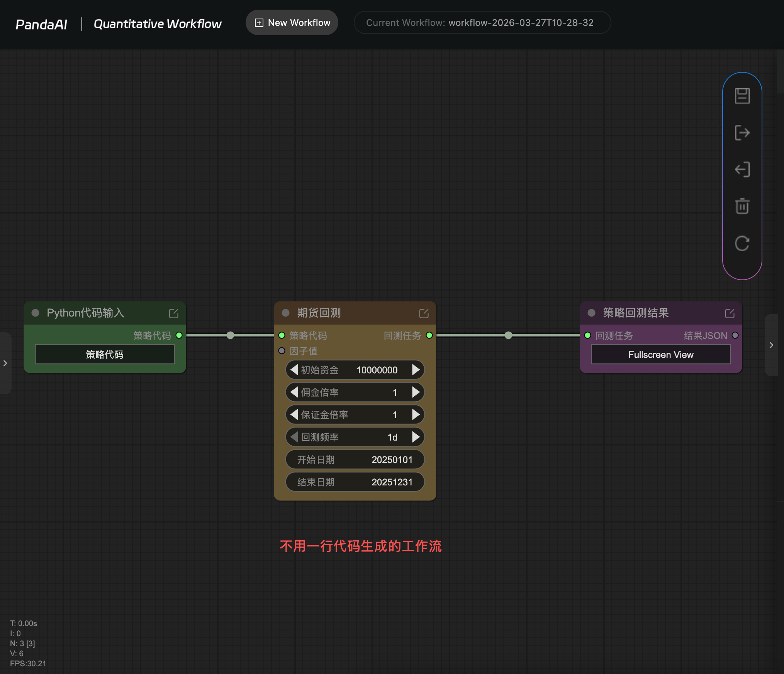This screenshot has width=784, height=674.
Task: Open edit icon on Python代码输入 node
Action: pos(174,313)
